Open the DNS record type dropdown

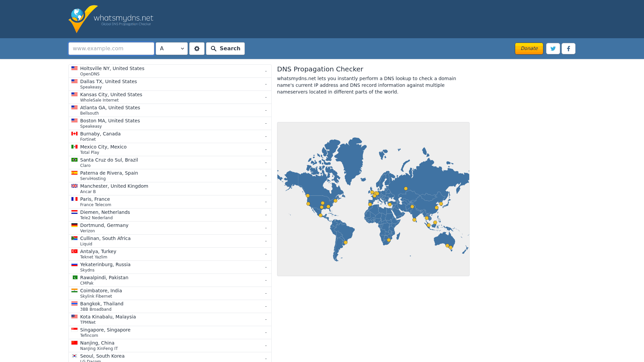point(171,48)
